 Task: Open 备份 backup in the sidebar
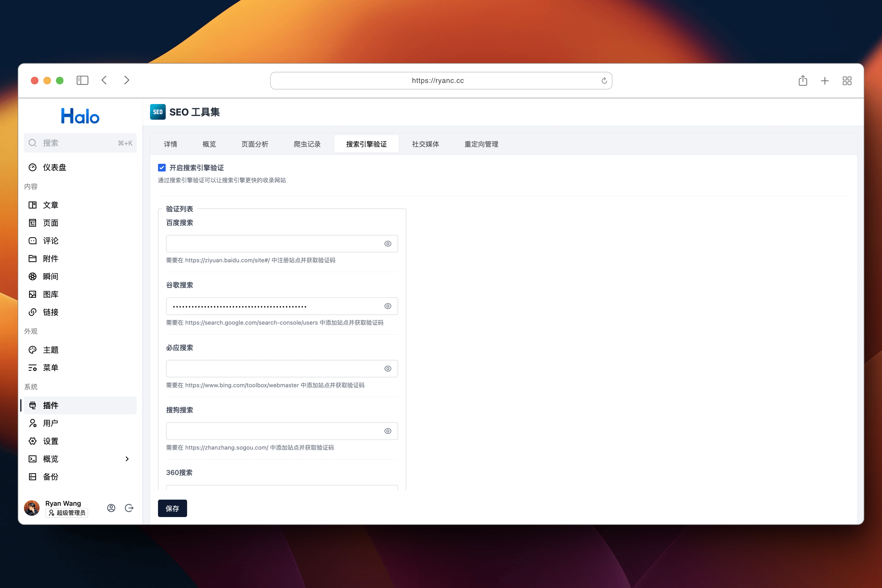pyautogui.click(x=80, y=477)
